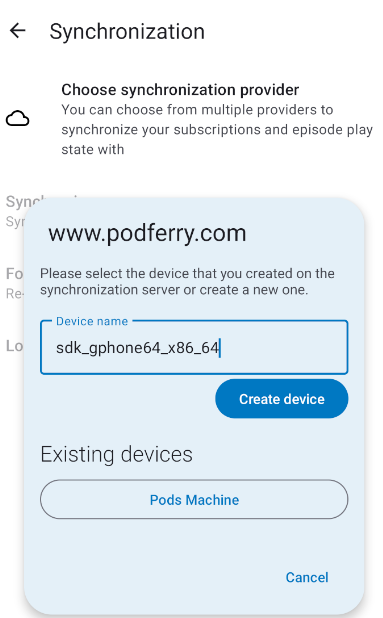Screen dimensions: 383x618
Task: Click the Device name floating label
Action: [92, 321]
